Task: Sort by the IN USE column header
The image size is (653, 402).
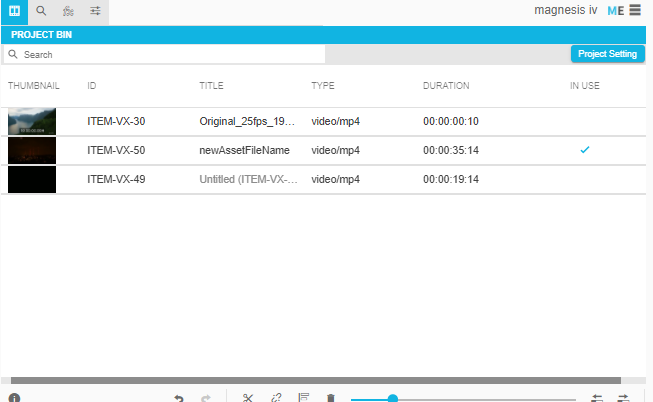Action: click(x=585, y=86)
